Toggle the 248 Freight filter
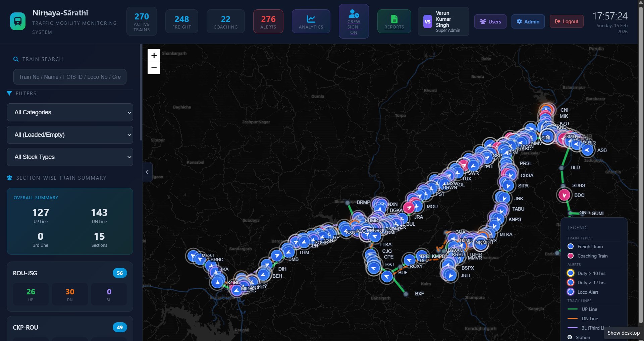Screen dimensions: 644x341 [181, 21]
